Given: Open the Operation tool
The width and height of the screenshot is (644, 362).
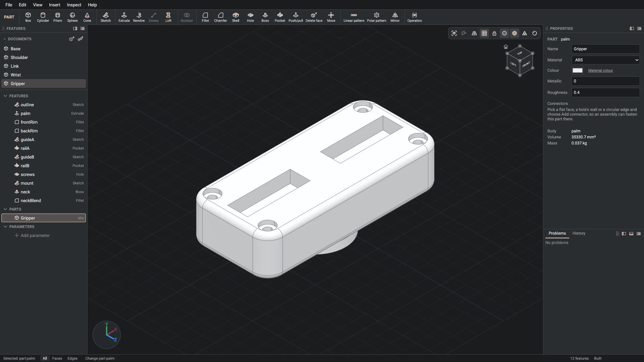Looking at the screenshot, I should [x=415, y=17].
